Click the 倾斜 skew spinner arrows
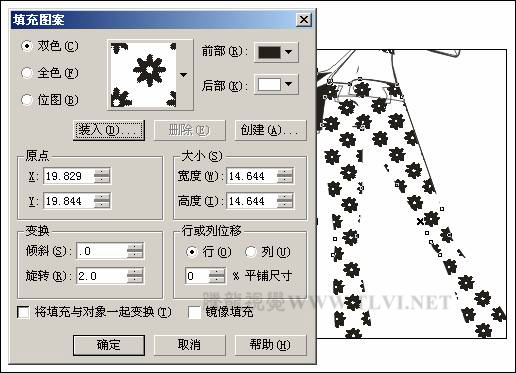 point(135,251)
